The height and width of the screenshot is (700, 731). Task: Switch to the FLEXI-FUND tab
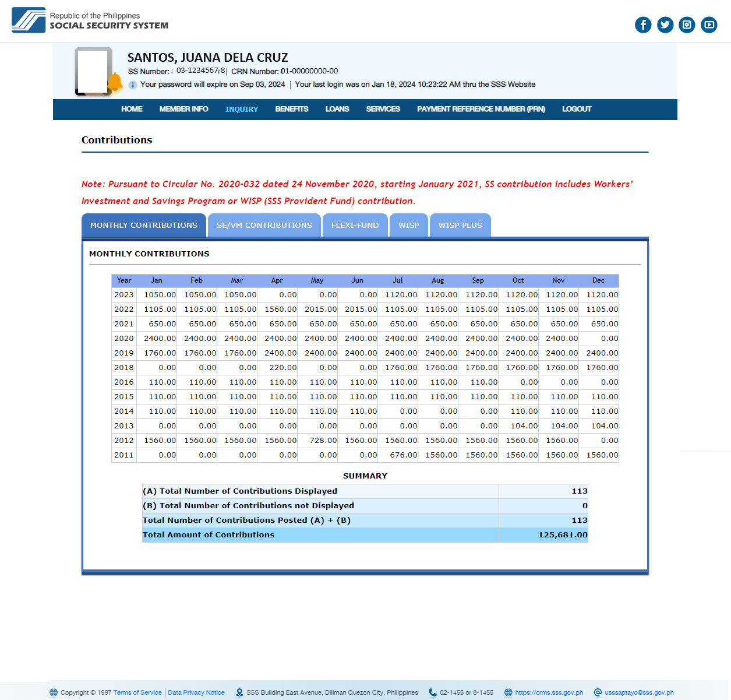pyautogui.click(x=355, y=225)
